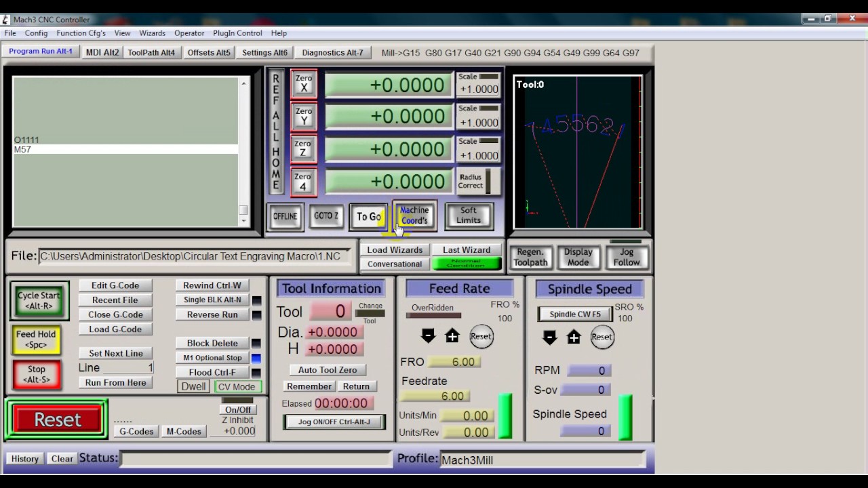
Task: Click Close G-Code
Action: pyautogui.click(x=115, y=314)
